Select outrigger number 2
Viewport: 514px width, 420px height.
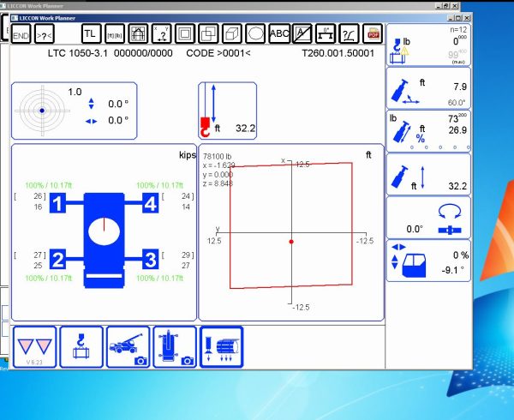(x=57, y=259)
